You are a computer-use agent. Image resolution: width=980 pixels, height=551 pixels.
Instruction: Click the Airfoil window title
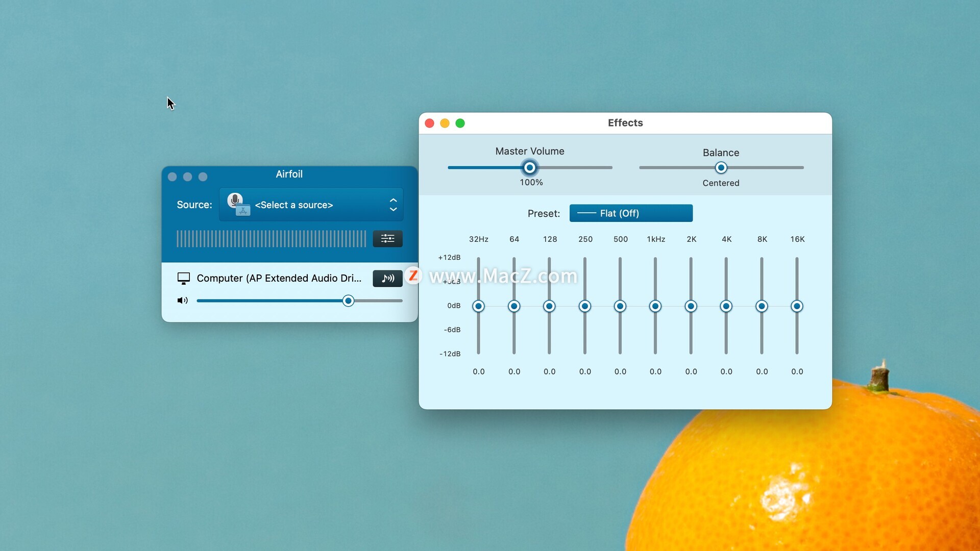pyautogui.click(x=289, y=174)
